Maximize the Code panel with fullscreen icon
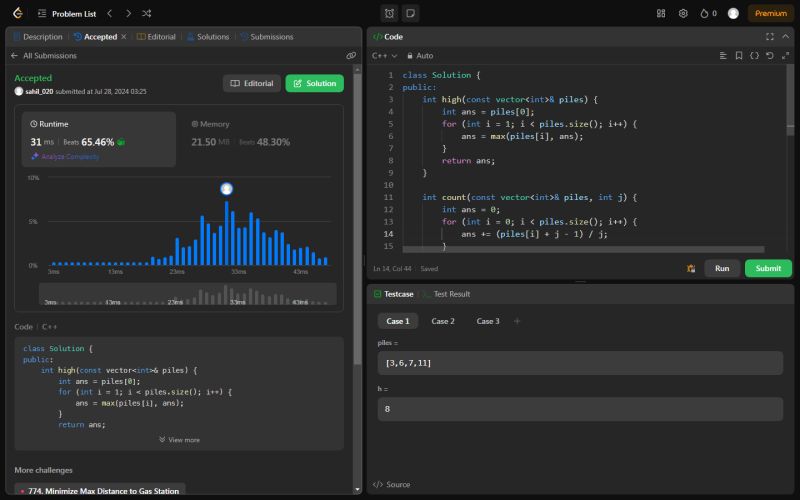 (x=770, y=36)
